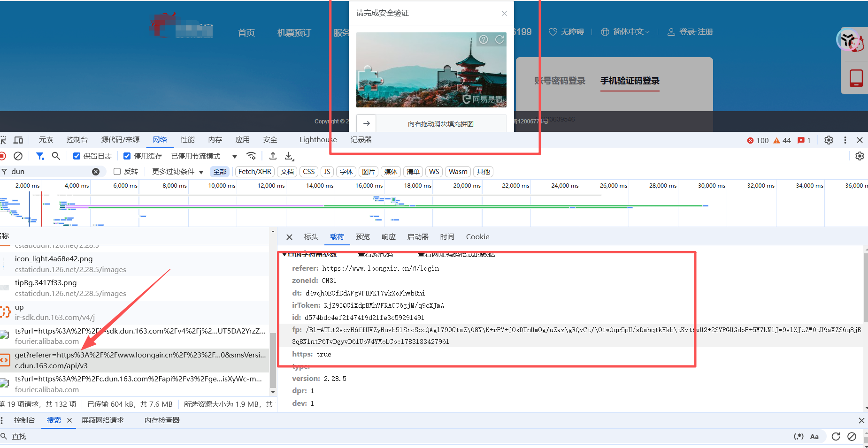Image resolution: width=868 pixels, height=448 pixels.
Task: Open the captcha help question-mark icon
Action: tap(484, 39)
